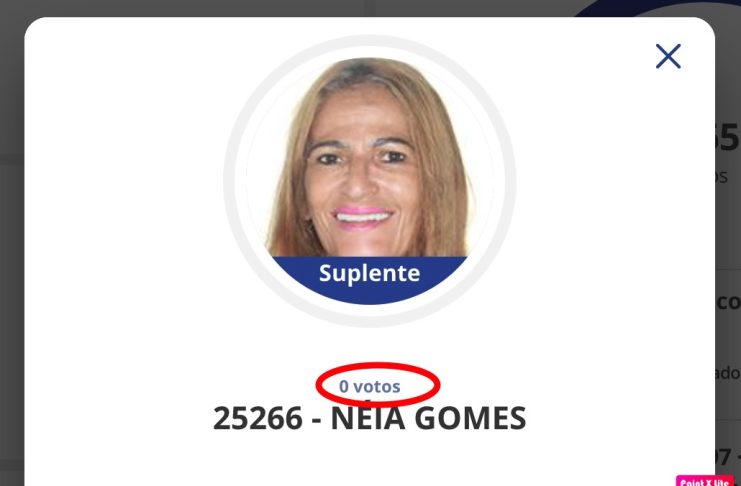The height and width of the screenshot is (486, 741).
Task: Close the candidate details popup
Action: (x=668, y=56)
